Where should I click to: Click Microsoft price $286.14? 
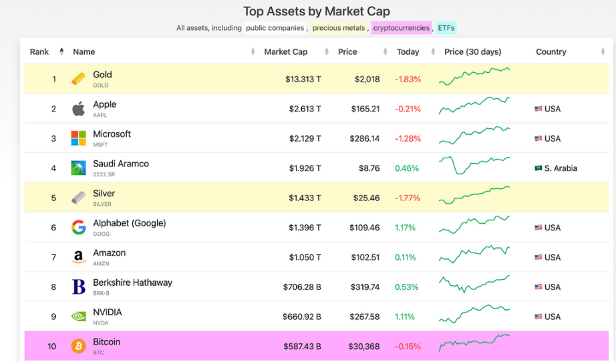coord(365,139)
